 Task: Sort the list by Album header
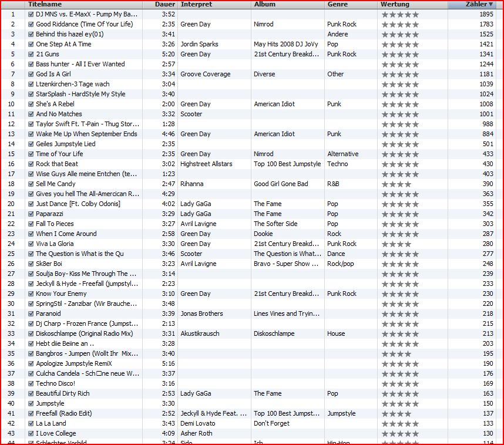288,5
